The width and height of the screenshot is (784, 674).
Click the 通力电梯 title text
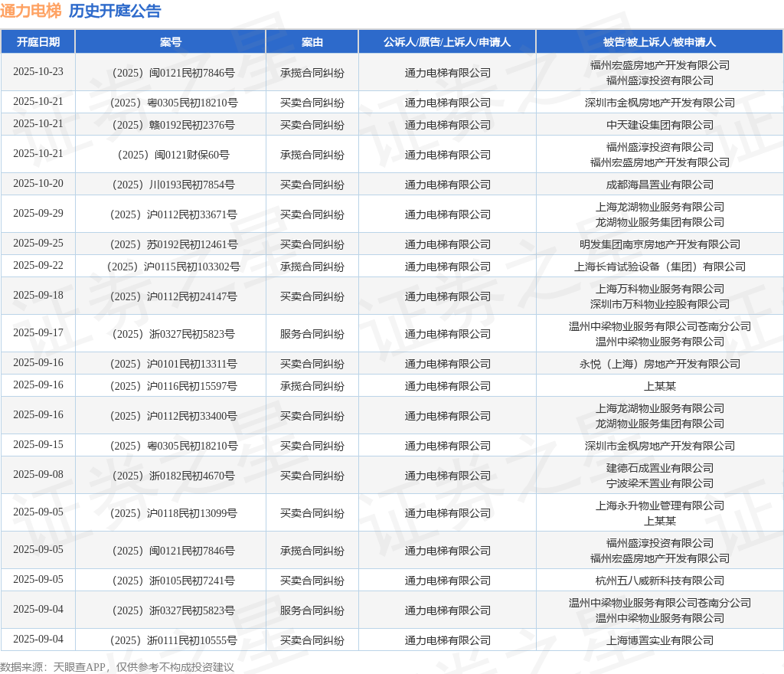pos(31,11)
